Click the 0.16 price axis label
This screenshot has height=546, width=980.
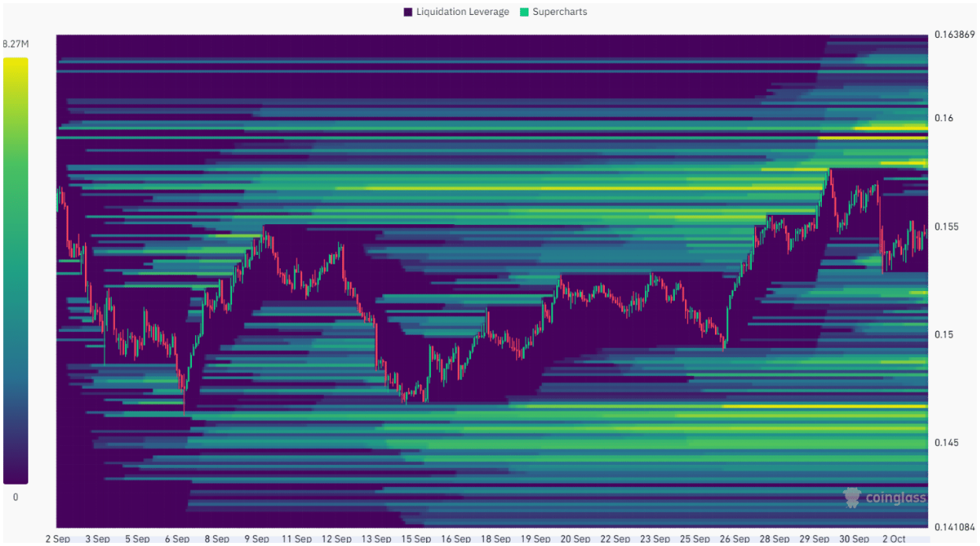pos(944,118)
